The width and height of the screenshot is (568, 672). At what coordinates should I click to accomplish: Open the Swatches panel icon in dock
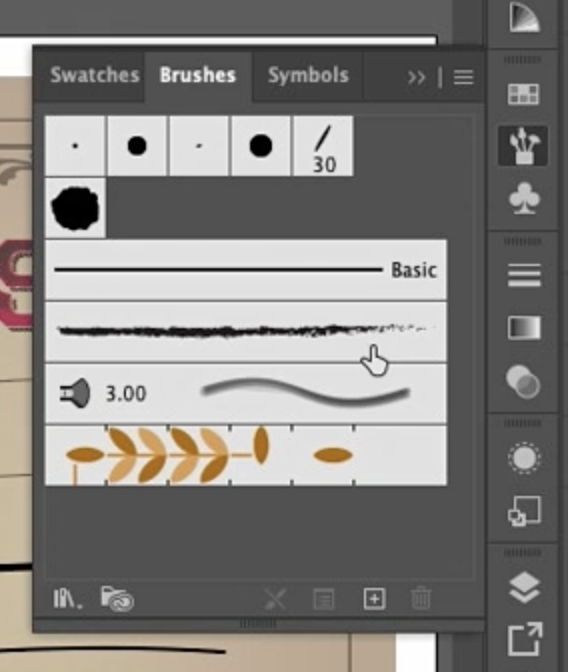tap(523, 94)
